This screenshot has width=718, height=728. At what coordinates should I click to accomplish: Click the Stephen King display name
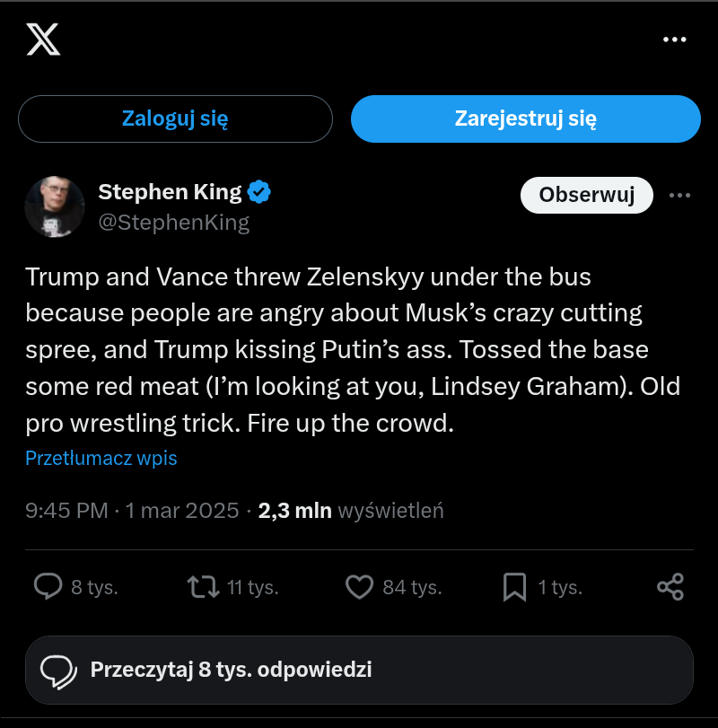[170, 191]
